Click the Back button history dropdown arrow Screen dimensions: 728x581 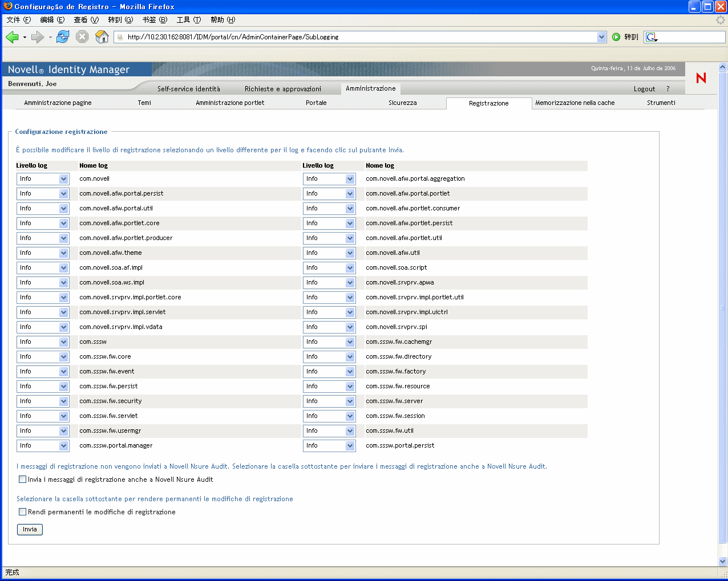(x=25, y=38)
